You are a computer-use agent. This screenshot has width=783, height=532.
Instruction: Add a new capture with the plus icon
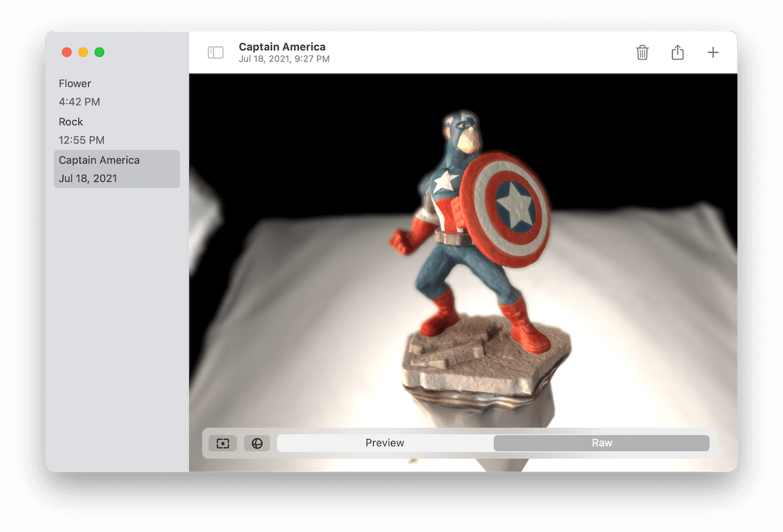tap(713, 53)
